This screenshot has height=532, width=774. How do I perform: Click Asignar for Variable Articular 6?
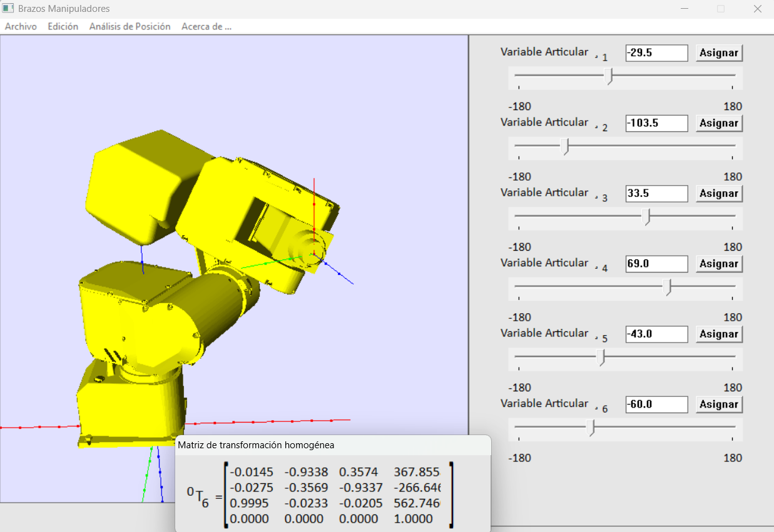point(719,404)
